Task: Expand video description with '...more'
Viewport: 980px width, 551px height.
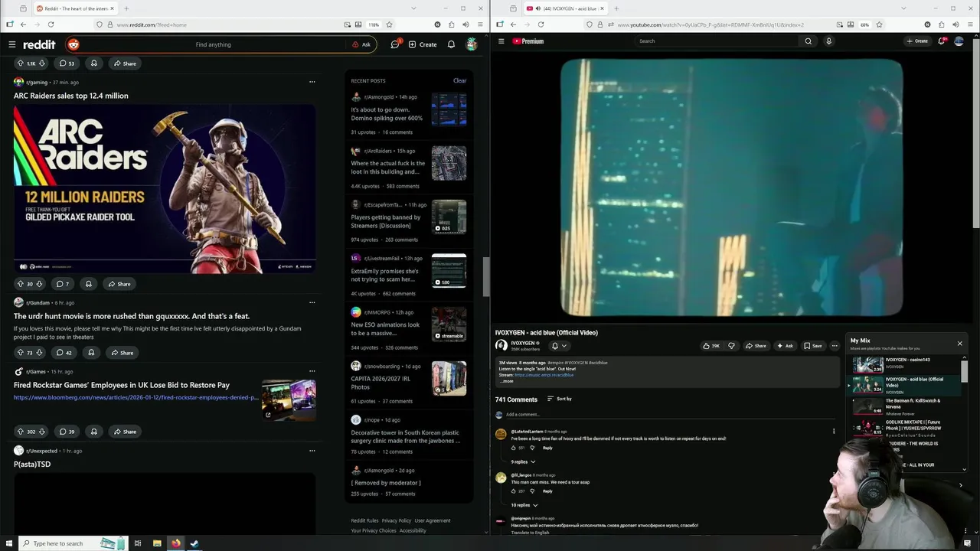Action: 507,381
